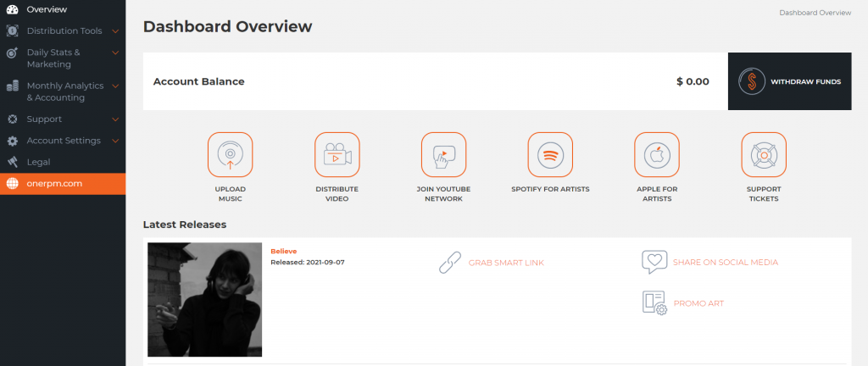This screenshot has height=366, width=868.
Task: Click the Withdraw Funds button
Action: (x=789, y=82)
